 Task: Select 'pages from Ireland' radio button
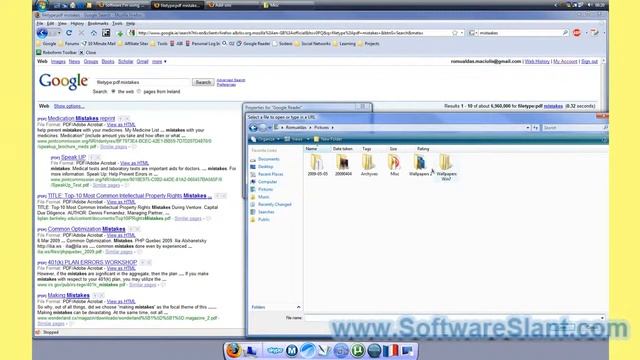[139, 91]
